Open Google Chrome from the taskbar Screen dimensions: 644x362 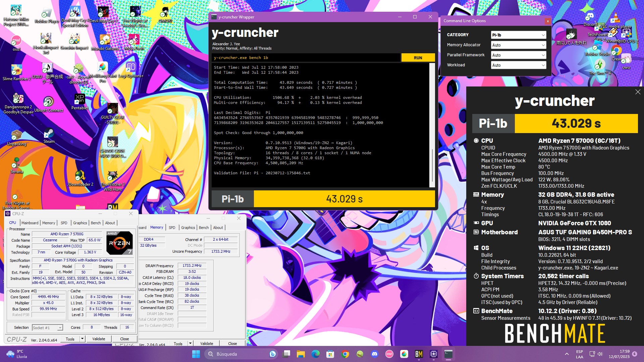[345, 354]
